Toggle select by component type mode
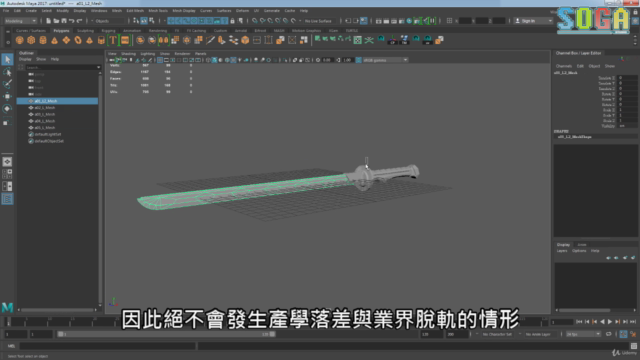Viewport: 640px width, 360px height. 152,21
